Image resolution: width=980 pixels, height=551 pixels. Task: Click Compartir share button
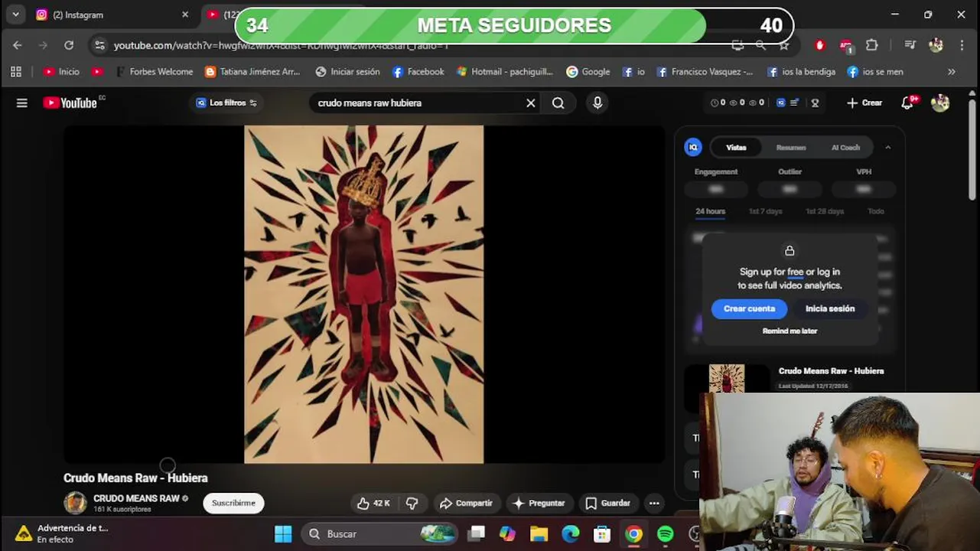click(466, 503)
